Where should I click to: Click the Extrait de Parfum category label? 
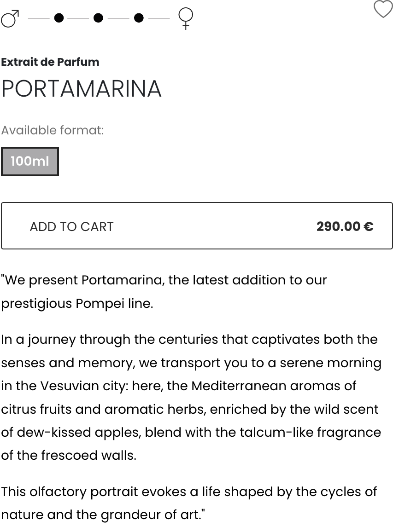pos(50,62)
